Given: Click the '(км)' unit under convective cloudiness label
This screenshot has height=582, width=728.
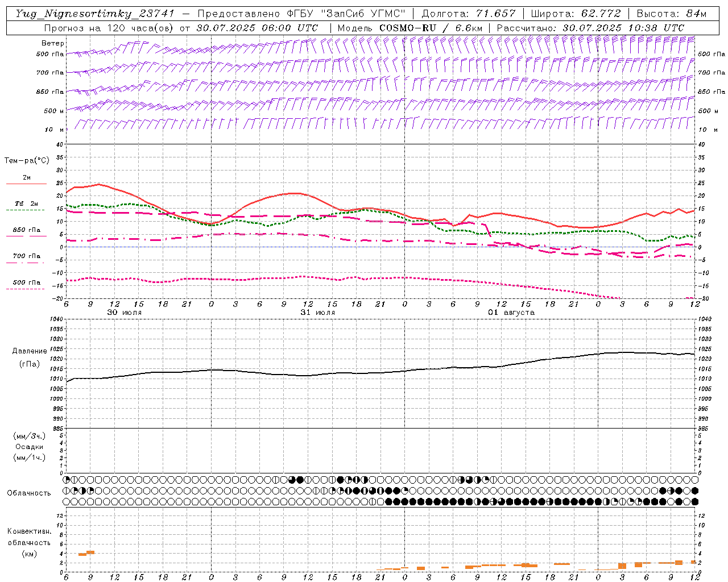Looking at the screenshot, I should click(x=29, y=554).
